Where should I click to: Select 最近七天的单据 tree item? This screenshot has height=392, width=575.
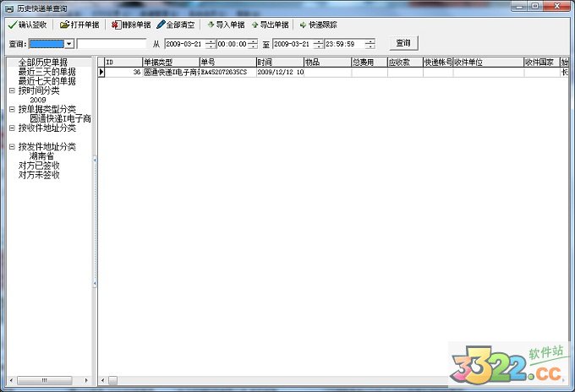47,81
